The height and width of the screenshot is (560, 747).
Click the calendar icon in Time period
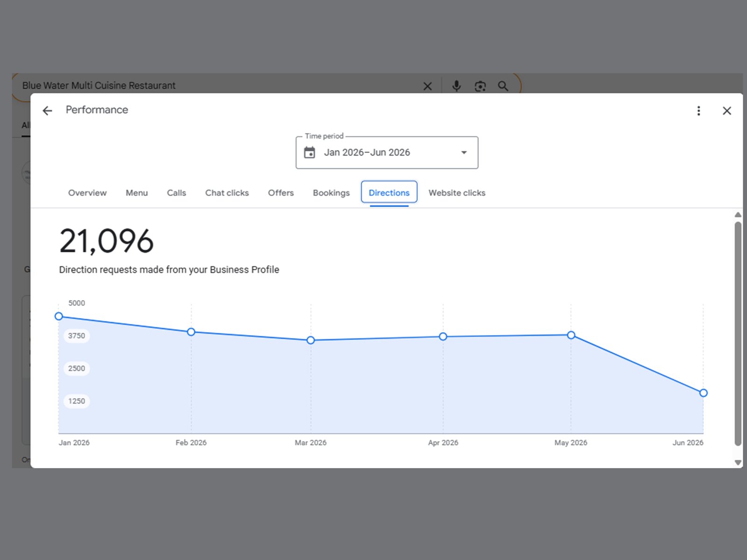pos(310,153)
